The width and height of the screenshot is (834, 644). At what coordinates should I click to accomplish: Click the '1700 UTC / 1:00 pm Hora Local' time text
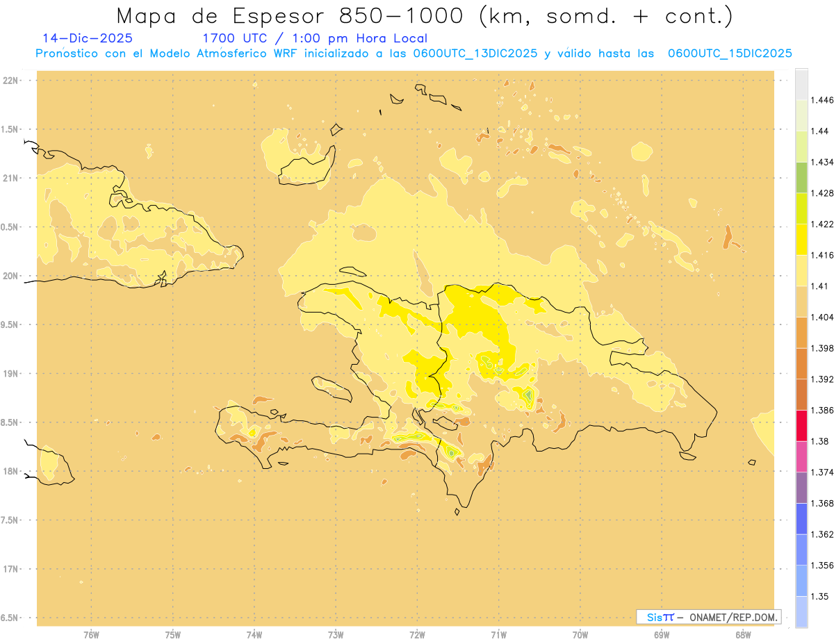[x=315, y=39]
